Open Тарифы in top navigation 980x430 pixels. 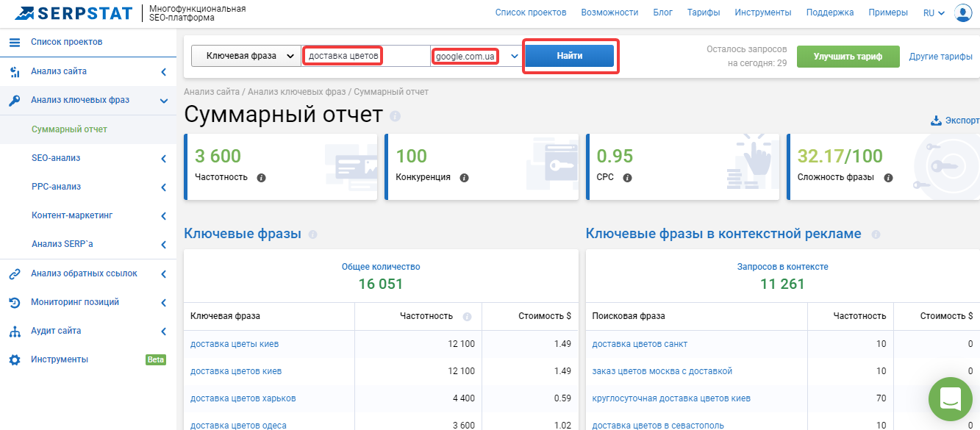(704, 12)
